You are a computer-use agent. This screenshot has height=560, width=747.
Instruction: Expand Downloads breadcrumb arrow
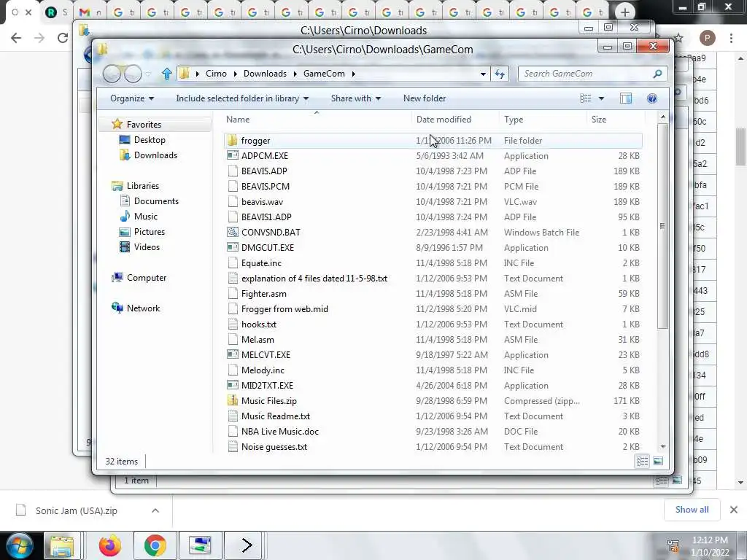tap(295, 74)
